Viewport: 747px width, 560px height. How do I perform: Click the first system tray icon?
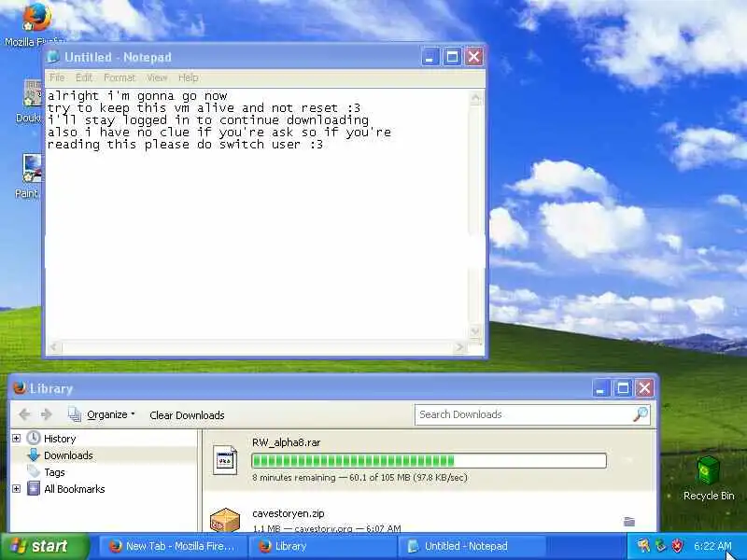(x=643, y=545)
